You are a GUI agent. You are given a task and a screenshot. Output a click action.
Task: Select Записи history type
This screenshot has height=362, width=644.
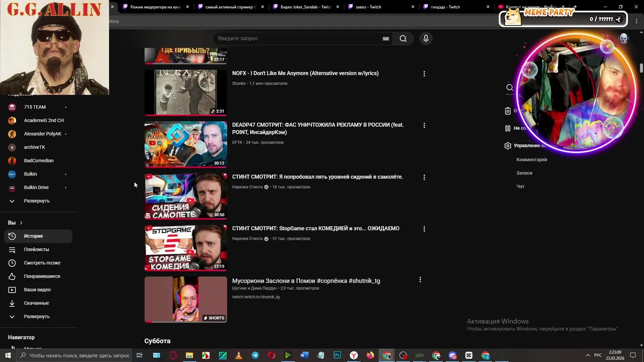point(524,173)
